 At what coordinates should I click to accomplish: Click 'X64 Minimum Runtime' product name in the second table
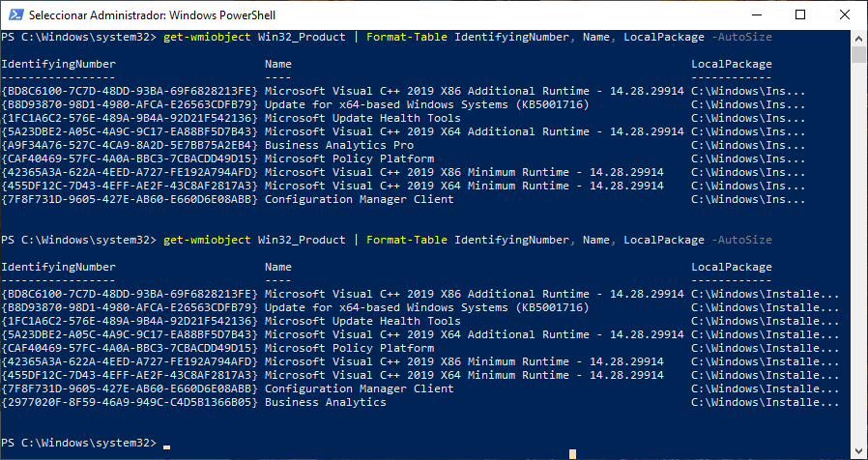point(464,375)
